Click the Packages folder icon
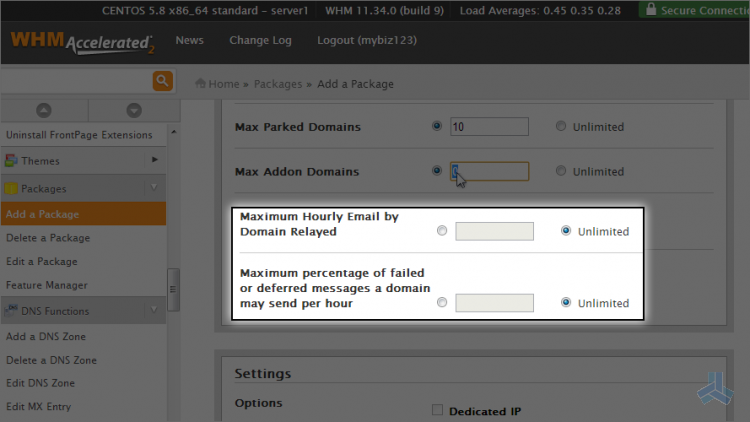 pos(11,189)
